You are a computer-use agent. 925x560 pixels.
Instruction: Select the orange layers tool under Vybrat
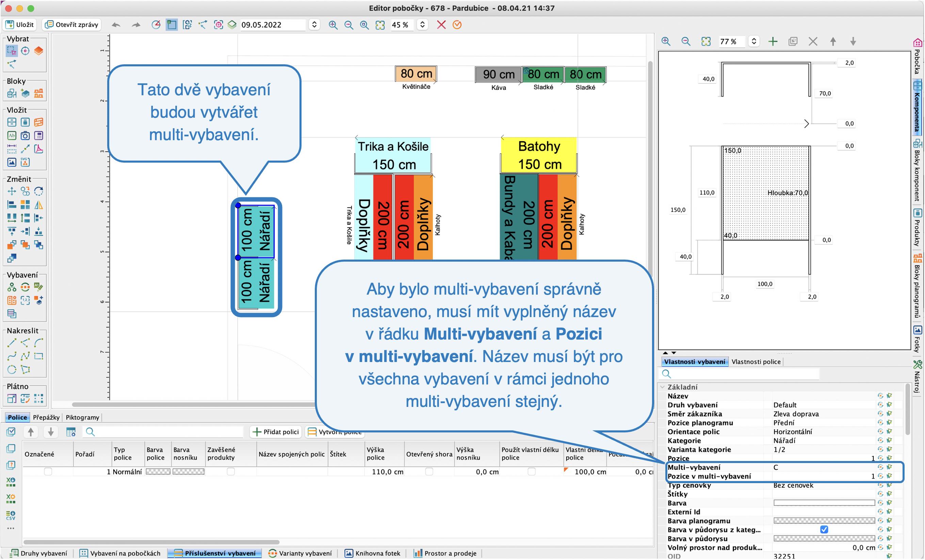click(x=38, y=51)
